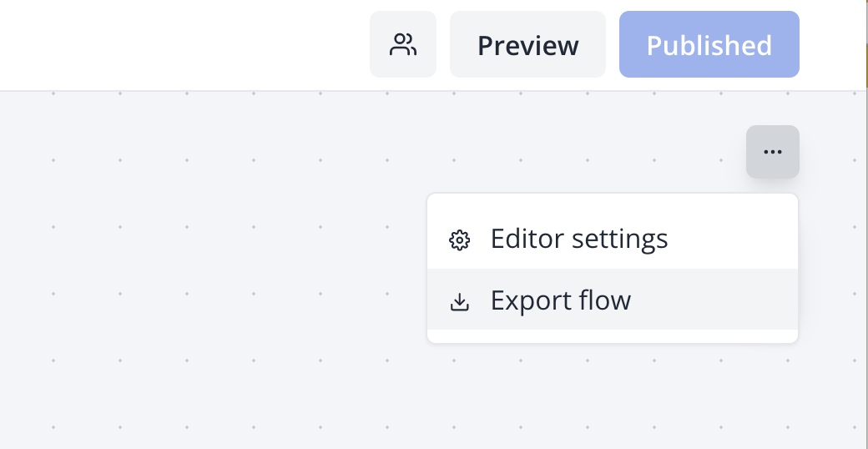Open the collaborators people icon
The image size is (868, 449).
(403, 44)
